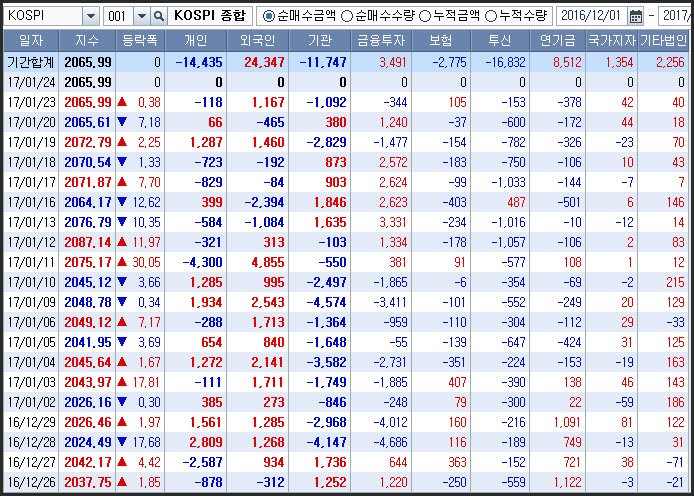Image resolution: width=694 pixels, height=496 pixels.
Task: Click the 투신 column header
Action: click(500, 41)
